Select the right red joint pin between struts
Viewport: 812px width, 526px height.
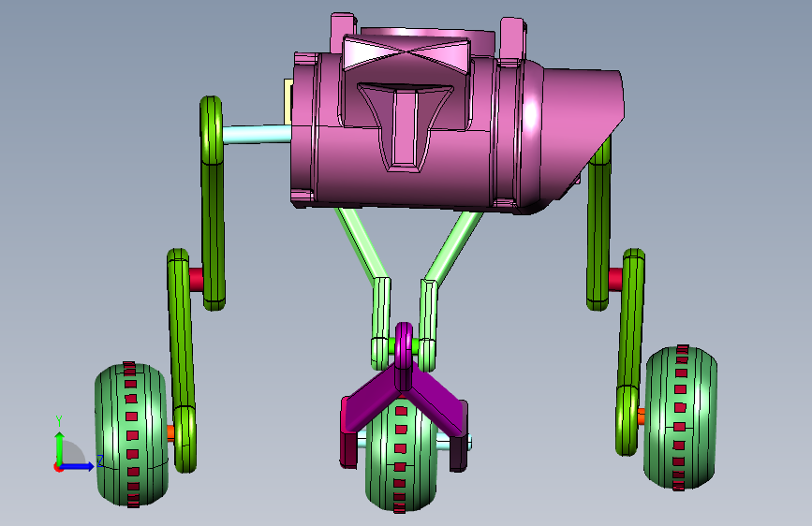615,280
